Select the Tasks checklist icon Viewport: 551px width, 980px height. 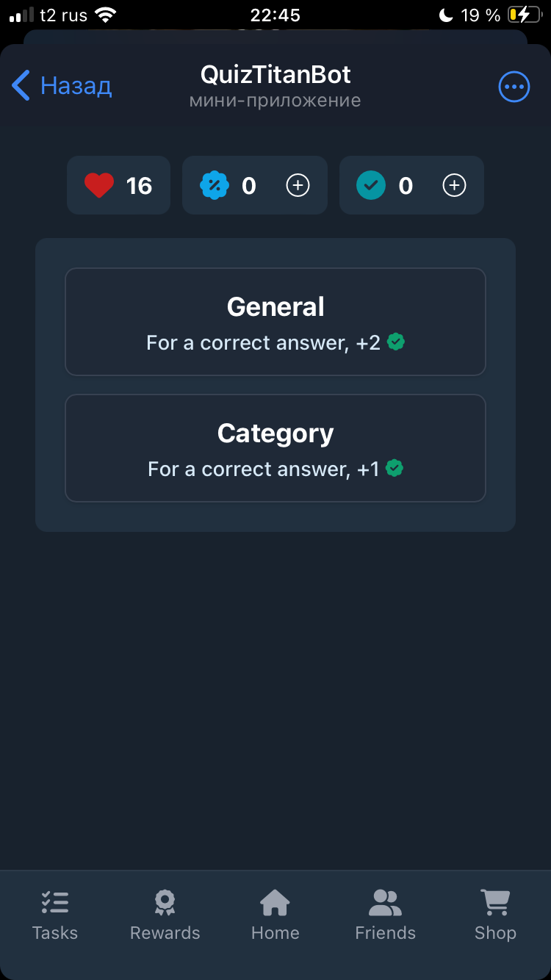point(55,902)
